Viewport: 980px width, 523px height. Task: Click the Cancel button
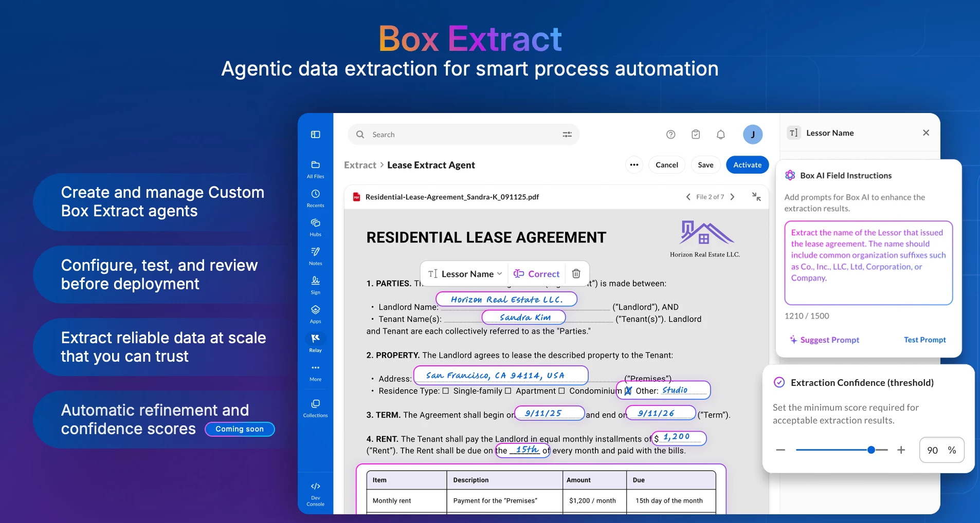[667, 165]
